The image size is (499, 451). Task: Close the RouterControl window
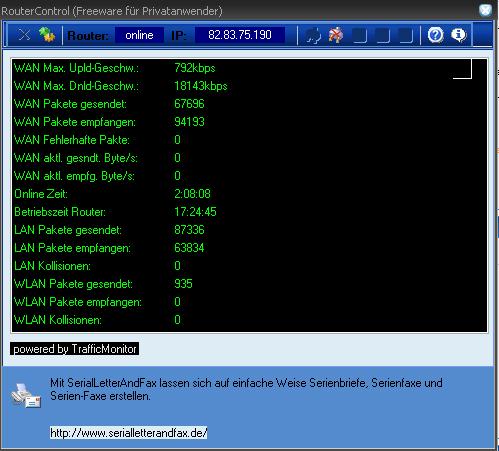click(485, 10)
